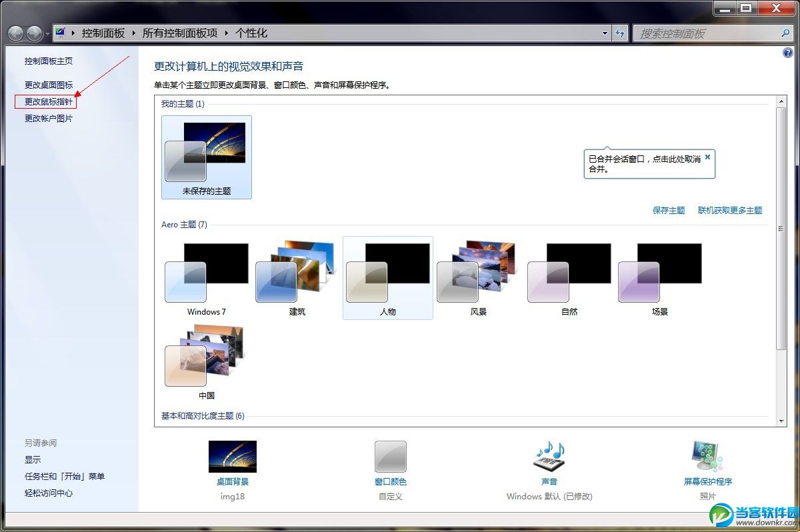Click the 屏幕保护程序 text link

pos(708,481)
